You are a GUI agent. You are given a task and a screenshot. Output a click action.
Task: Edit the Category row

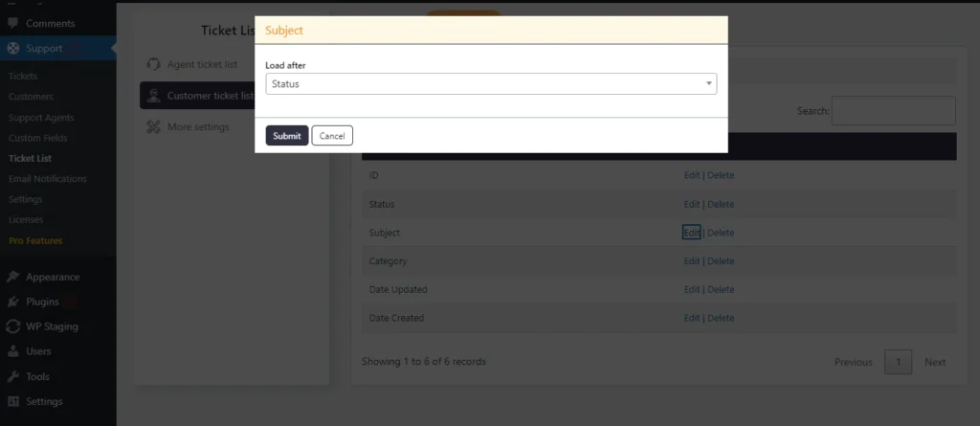(691, 261)
